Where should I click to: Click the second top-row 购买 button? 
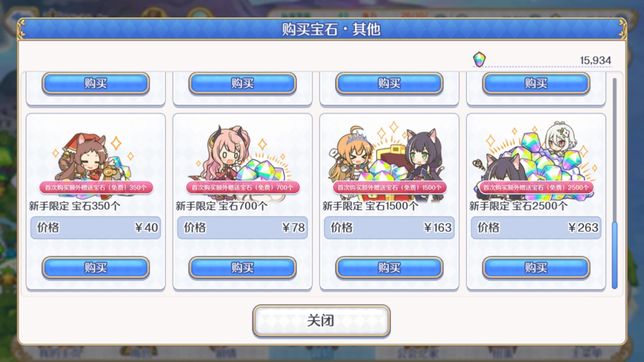pyautogui.click(x=242, y=83)
